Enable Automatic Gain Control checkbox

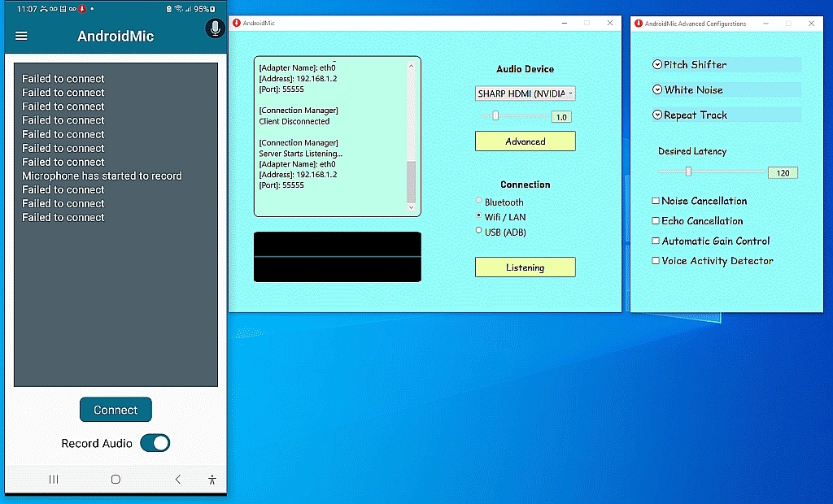[656, 241]
